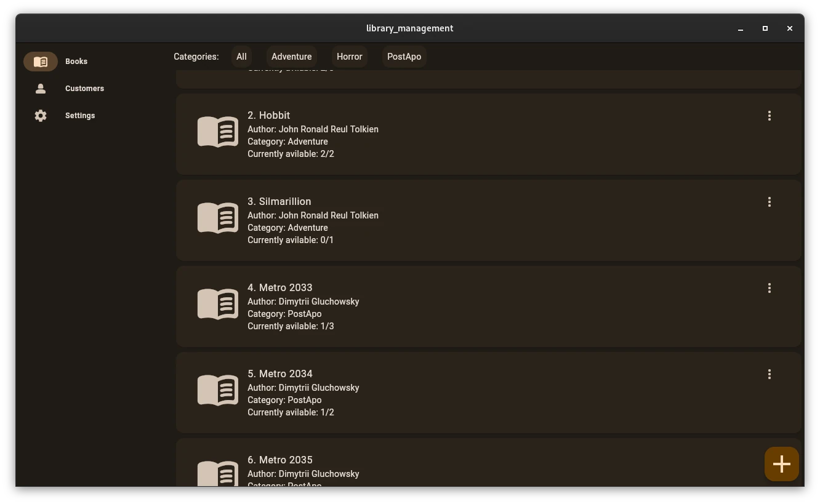Click the library_management window title
Screen dimensions: 820x504
[410, 28]
